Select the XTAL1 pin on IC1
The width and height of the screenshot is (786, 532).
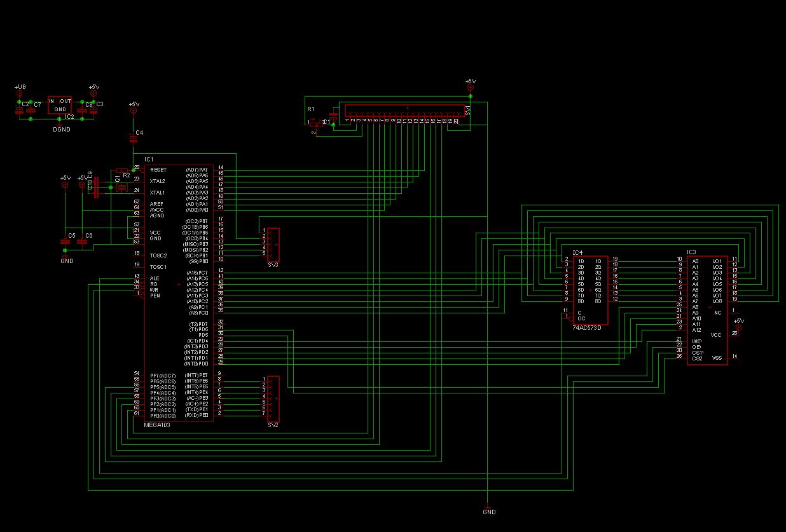[157, 193]
